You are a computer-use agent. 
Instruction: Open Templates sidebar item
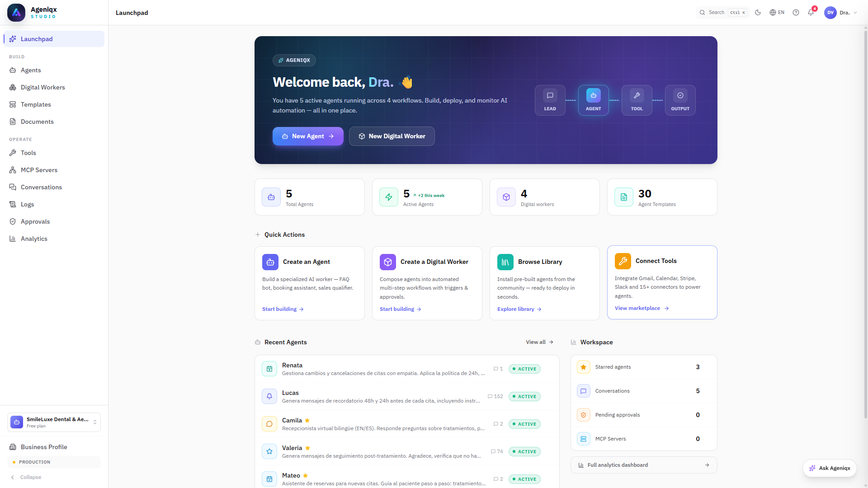pos(54,104)
